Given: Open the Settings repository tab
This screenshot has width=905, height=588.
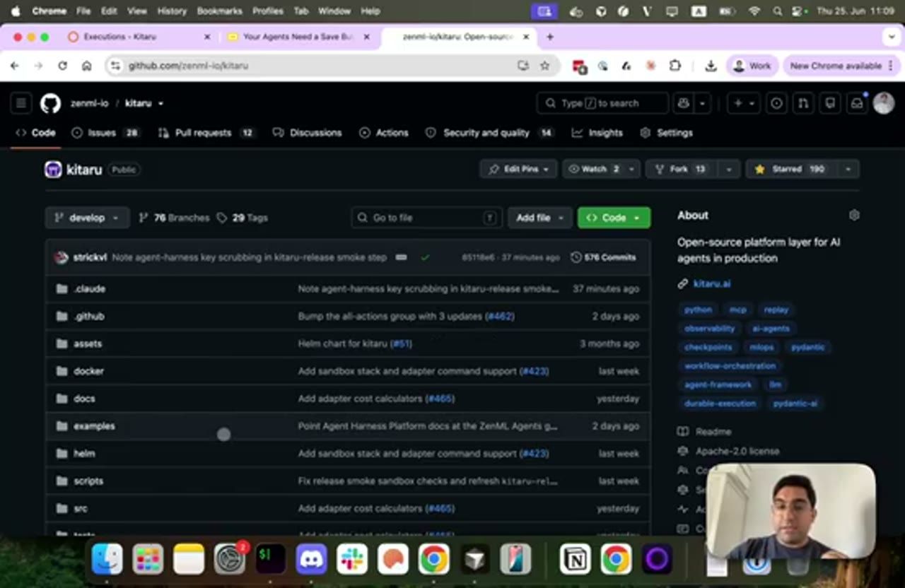Looking at the screenshot, I should (667, 133).
